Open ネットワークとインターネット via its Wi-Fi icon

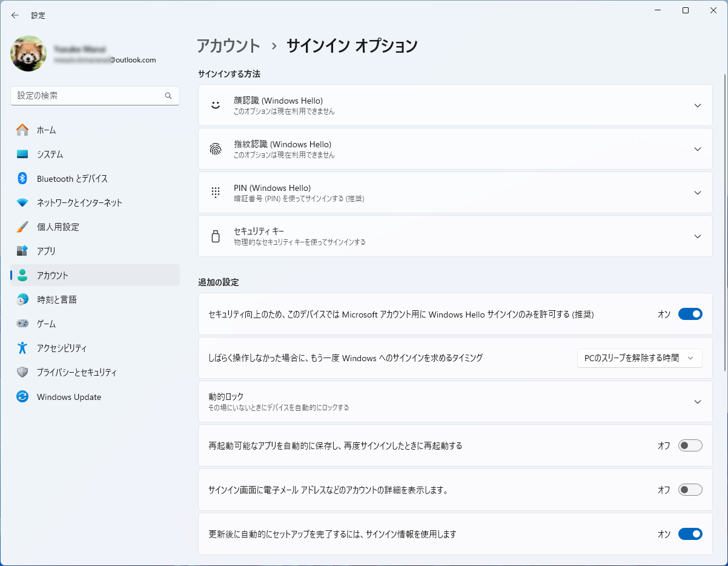(22, 202)
